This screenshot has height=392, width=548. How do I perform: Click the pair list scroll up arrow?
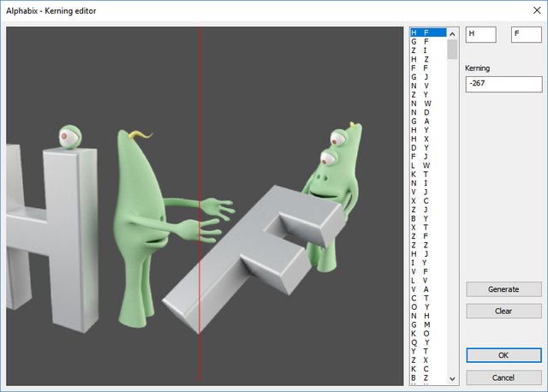coord(452,34)
